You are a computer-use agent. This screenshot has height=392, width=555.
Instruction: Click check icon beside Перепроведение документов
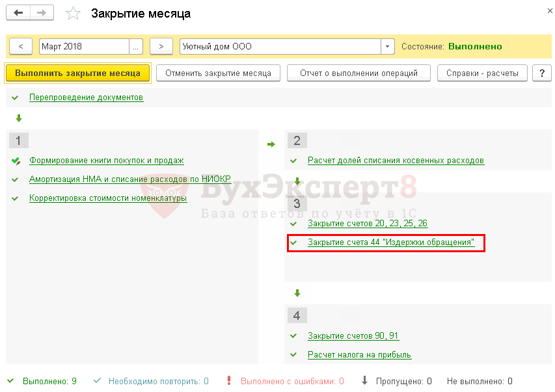15,98
